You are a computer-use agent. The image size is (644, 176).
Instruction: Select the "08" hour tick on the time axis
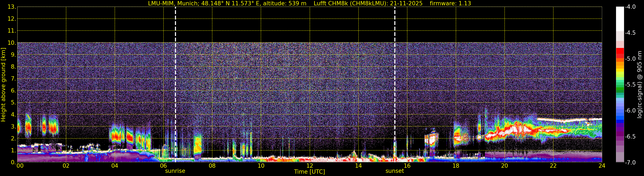[x=212, y=166]
